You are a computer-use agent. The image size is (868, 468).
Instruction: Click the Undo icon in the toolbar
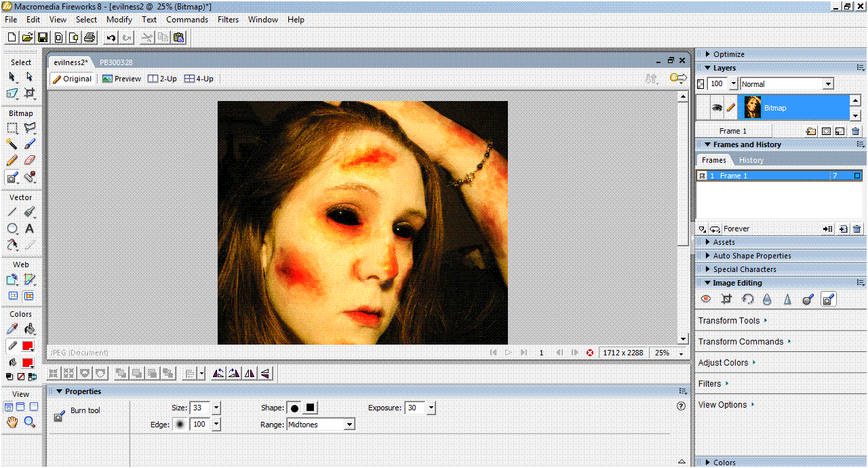(111, 37)
